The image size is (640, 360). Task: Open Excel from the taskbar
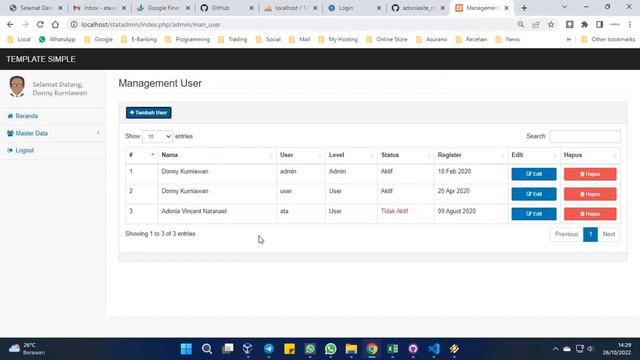click(393, 349)
